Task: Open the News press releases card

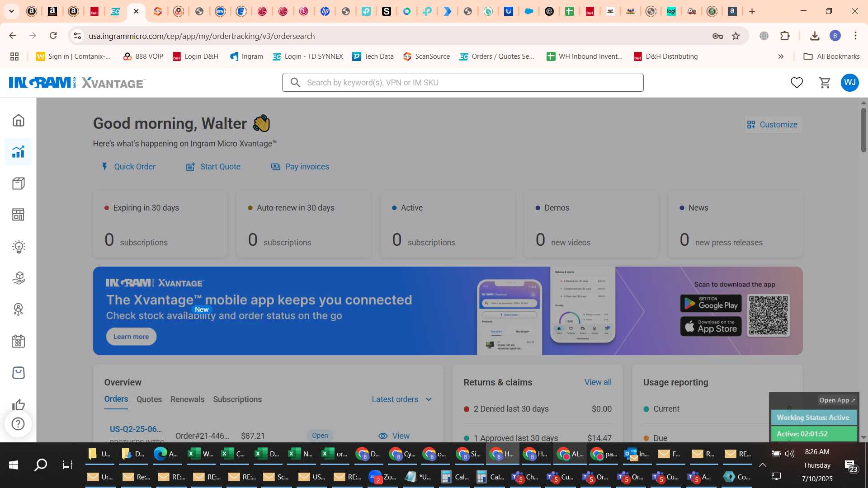Action: coord(736,224)
